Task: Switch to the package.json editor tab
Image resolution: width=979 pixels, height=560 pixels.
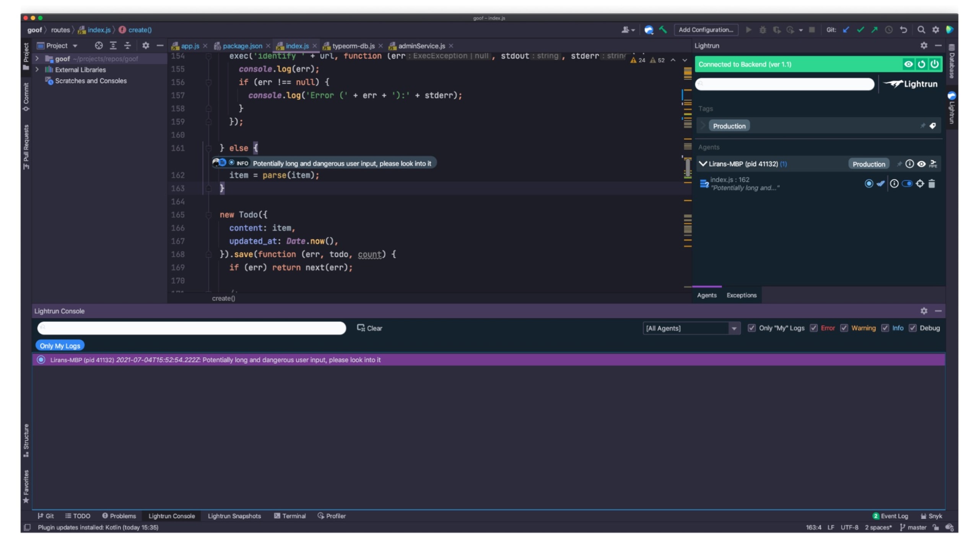Action: pos(242,46)
